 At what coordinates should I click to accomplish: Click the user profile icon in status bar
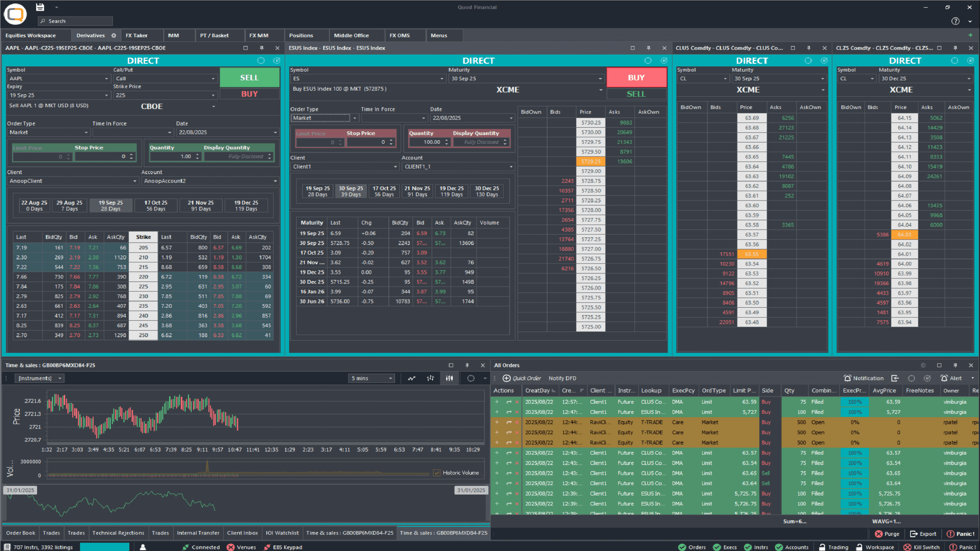click(x=143, y=547)
